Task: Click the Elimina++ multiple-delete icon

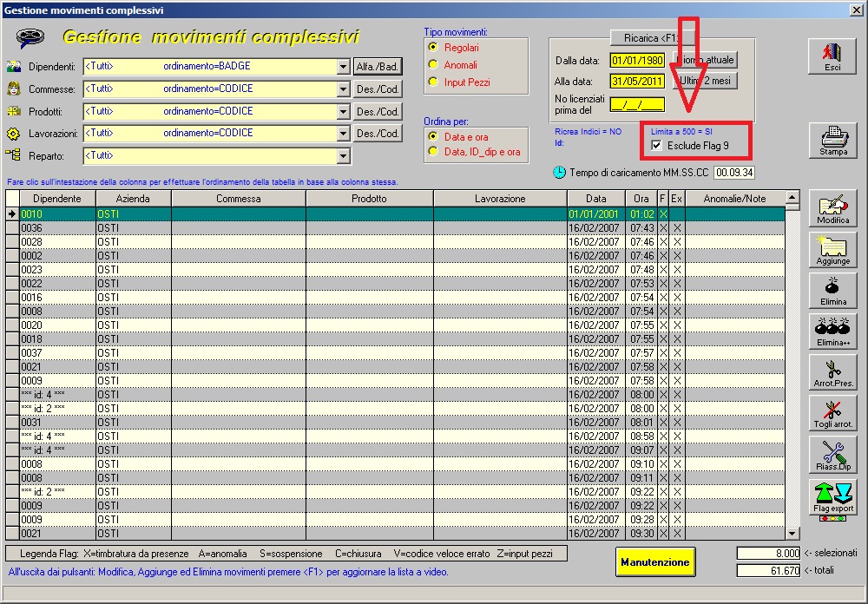Action: pos(832,329)
